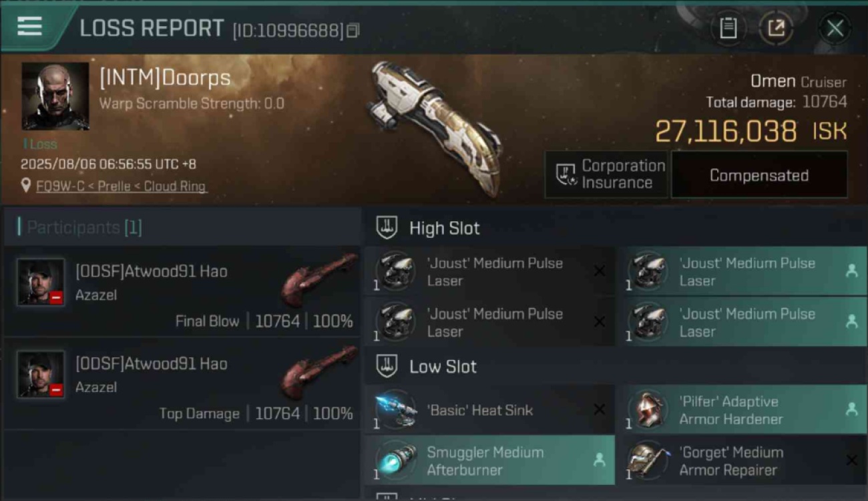Copy the loss report ID
This screenshot has height=501, width=868.
click(353, 30)
